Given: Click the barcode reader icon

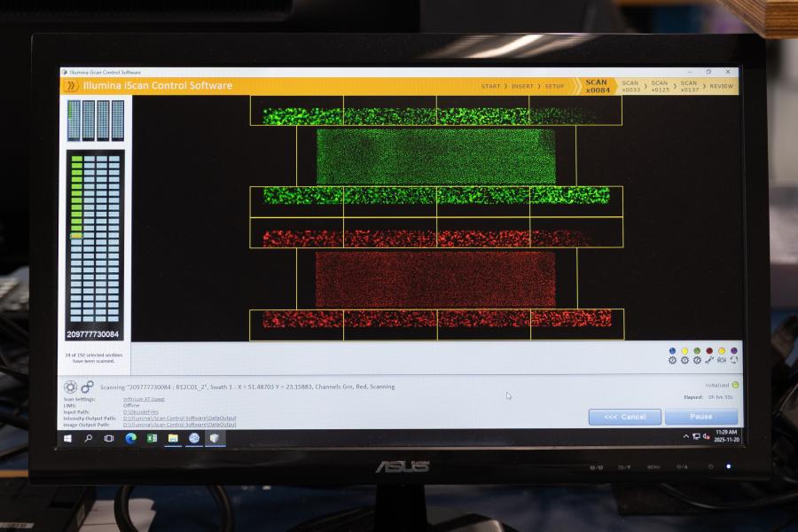Looking at the screenshot, I should (722, 360).
